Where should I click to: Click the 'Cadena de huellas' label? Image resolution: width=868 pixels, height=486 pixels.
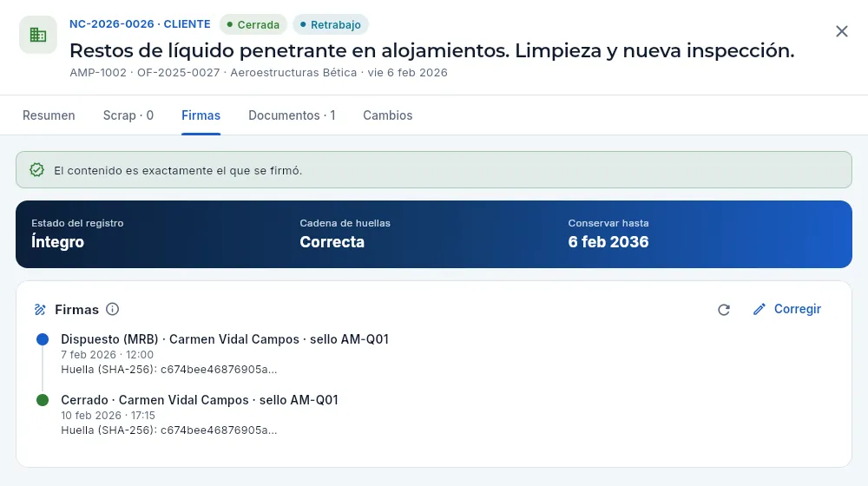click(x=345, y=223)
